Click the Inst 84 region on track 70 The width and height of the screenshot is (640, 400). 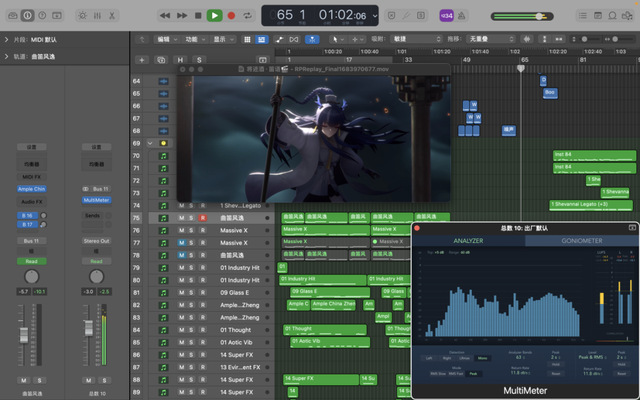coord(594,156)
